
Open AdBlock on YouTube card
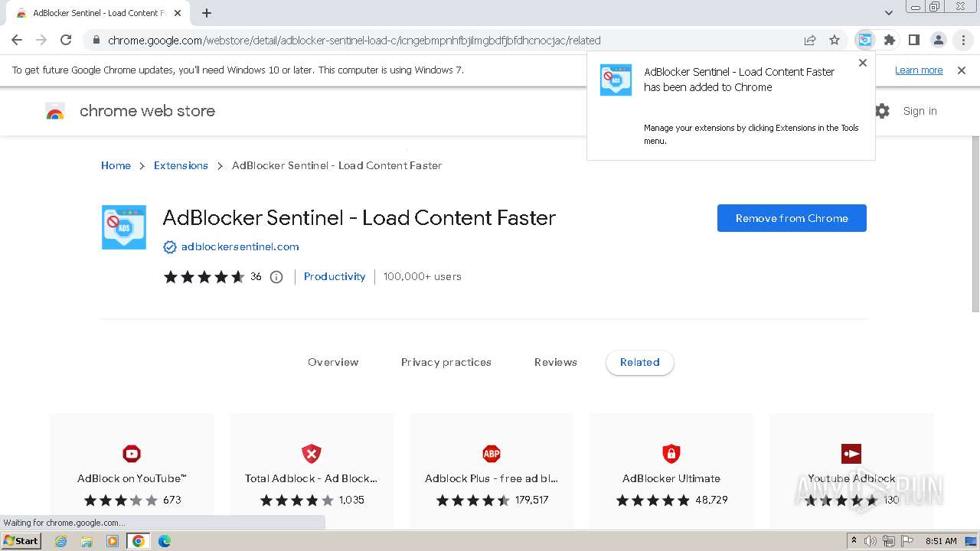tap(132, 471)
